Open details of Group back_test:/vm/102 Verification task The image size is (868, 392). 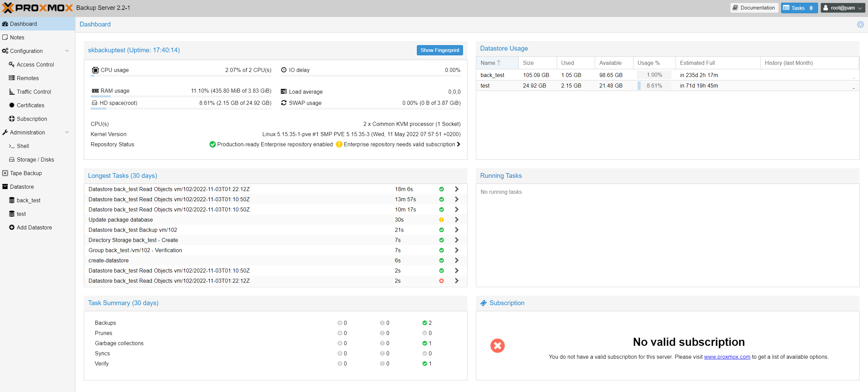coord(457,250)
